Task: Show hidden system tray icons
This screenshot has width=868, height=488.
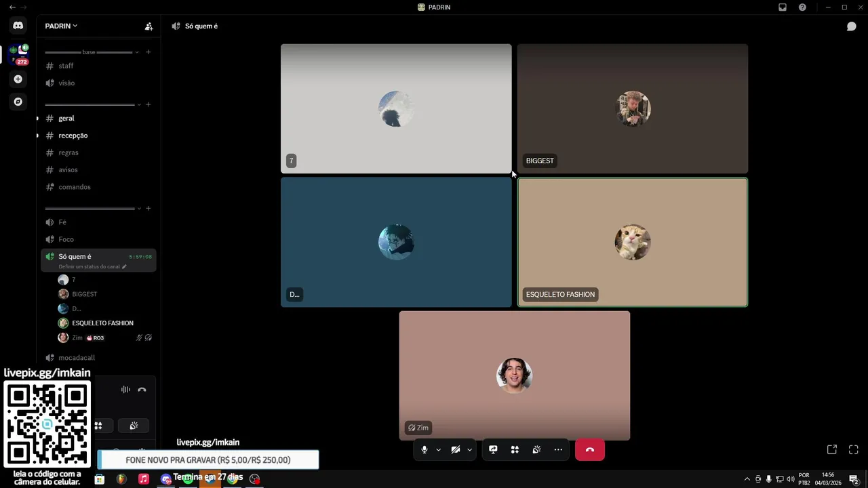Action: pyautogui.click(x=747, y=479)
